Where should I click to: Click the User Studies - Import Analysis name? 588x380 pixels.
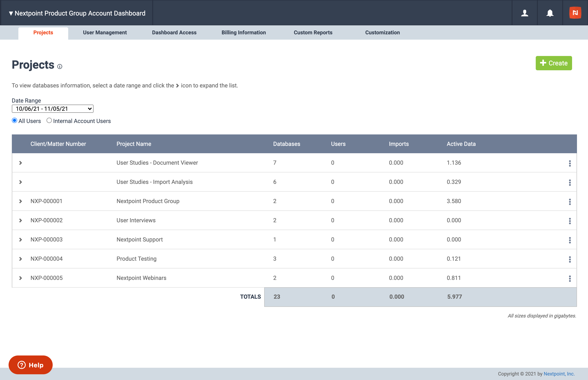[x=155, y=182]
